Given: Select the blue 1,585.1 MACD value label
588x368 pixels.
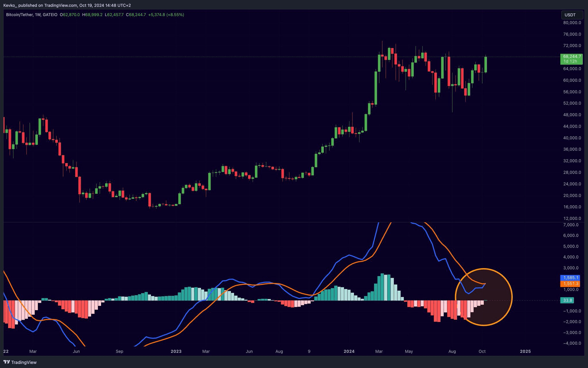Looking at the screenshot, I should (x=570, y=278).
